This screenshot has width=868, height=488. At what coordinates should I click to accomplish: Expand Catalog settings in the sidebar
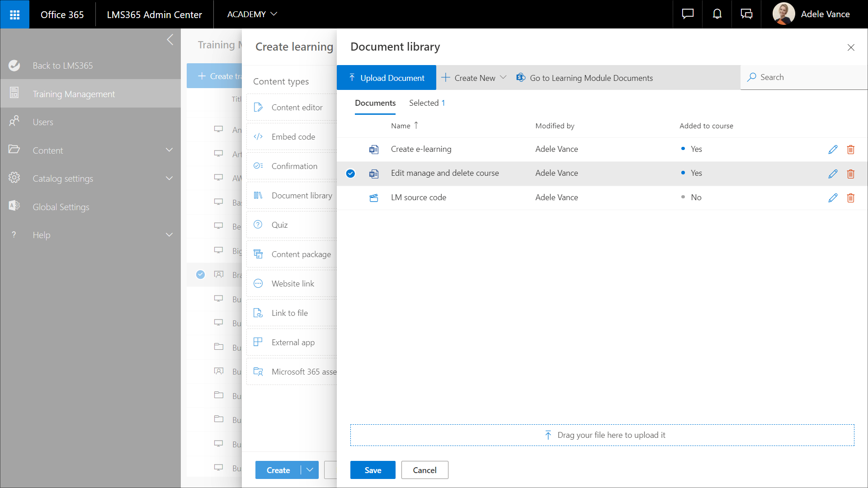(x=169, y=178)
